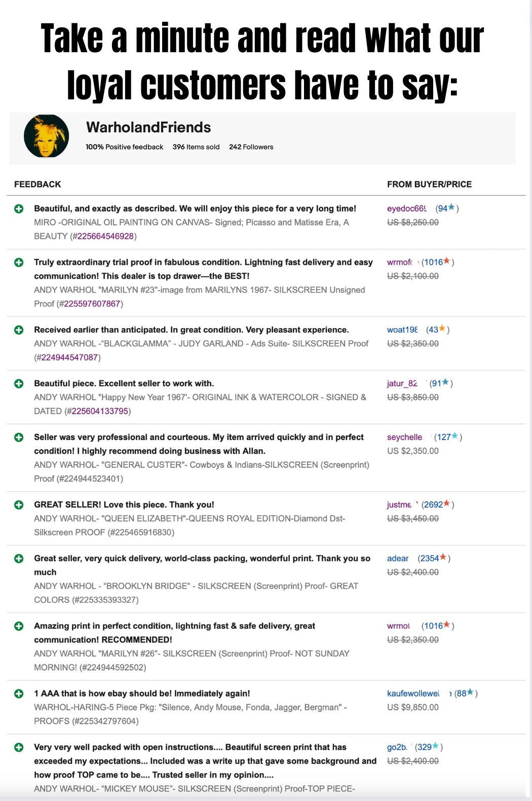This screenshot has width=532, height=801.
Task: Click feedback score 2354 next to adear buyer
Action: pyautogui.click(x=430, y=558)
